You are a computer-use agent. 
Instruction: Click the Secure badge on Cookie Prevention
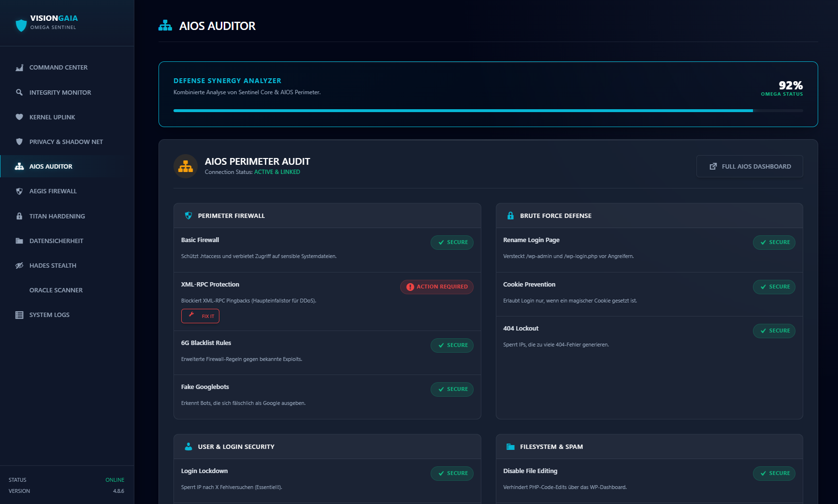(774, 287)
